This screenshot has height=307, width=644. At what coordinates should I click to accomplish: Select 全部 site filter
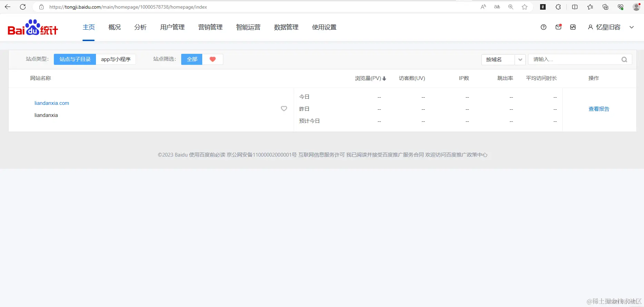[x=192, y=59]
